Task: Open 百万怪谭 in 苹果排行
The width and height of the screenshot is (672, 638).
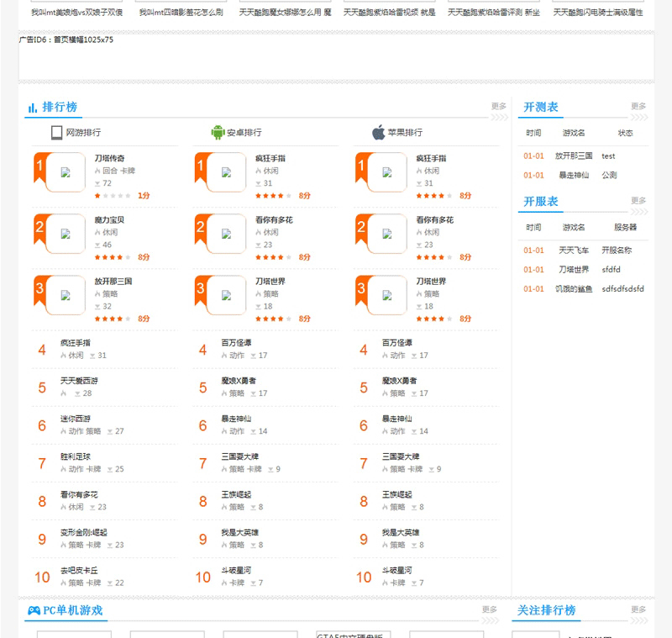Action: (x=397, y=343)
